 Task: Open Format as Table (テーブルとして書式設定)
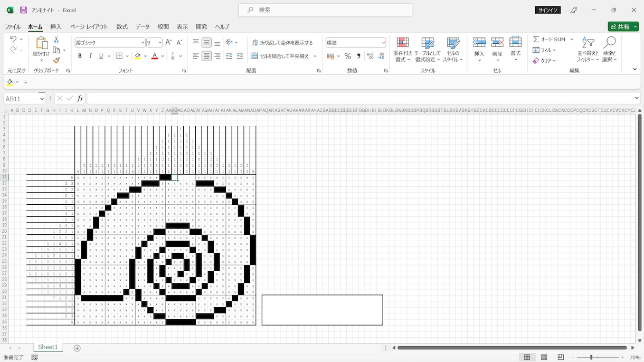point(427,50)
